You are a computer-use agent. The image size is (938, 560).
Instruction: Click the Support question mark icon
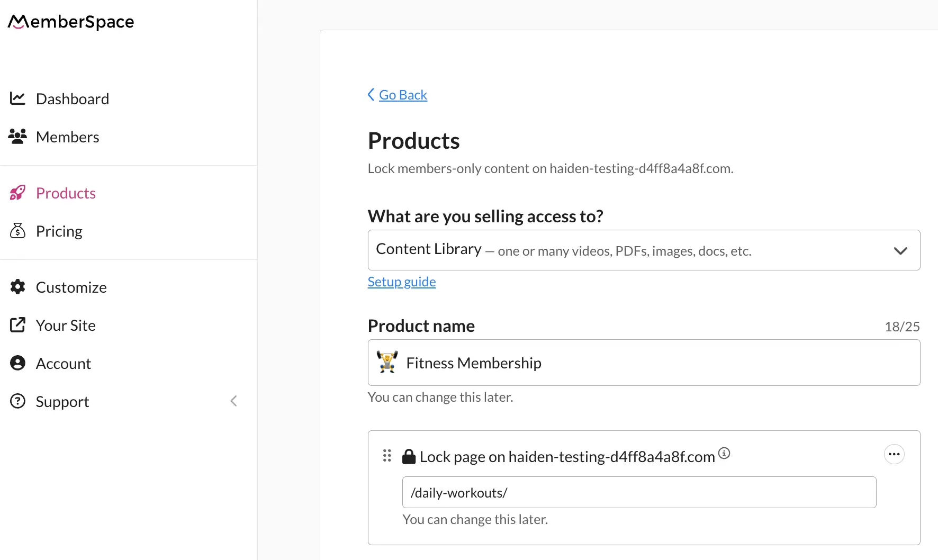(17, 401)
